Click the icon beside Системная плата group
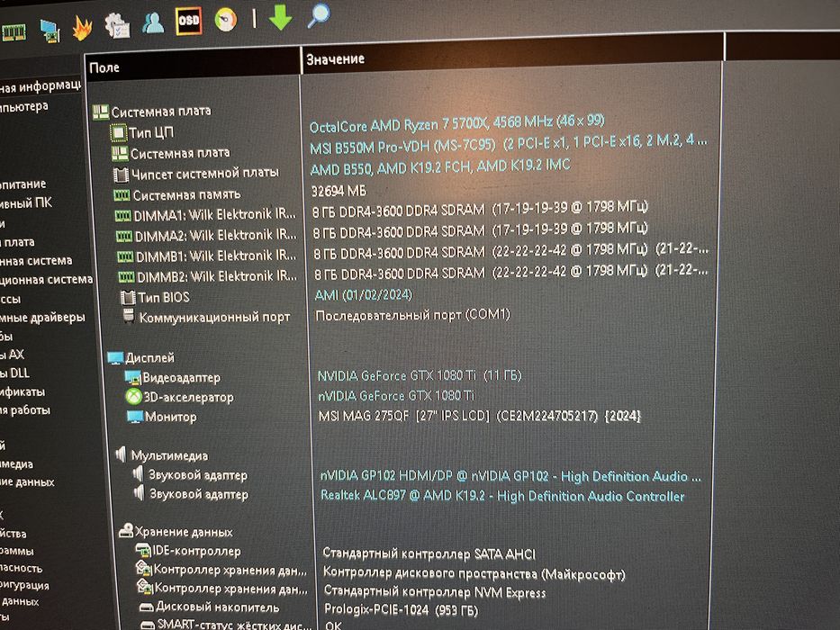The image size is (840, 630). (x=100, y=112)
